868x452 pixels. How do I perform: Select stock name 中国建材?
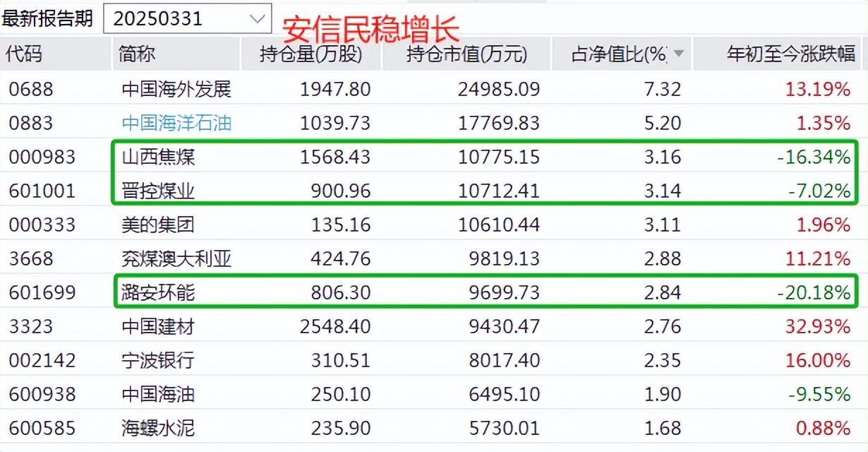pos(158,326)
